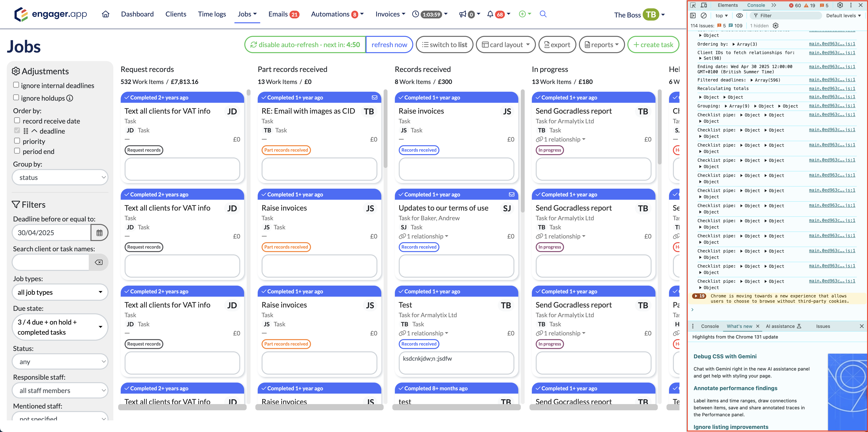Open Group by status dropdown
This screenshot has height=432, width=868.
pos(60,177)
